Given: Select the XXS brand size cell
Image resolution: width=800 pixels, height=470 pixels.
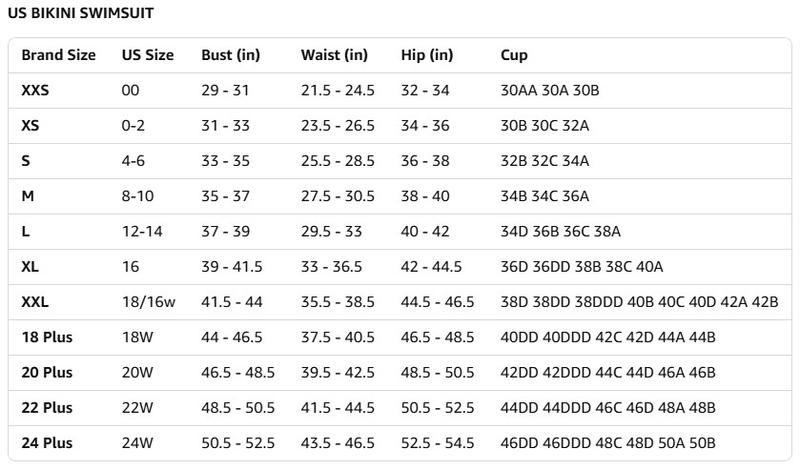Looking at the screenshot, I should 35,90.
